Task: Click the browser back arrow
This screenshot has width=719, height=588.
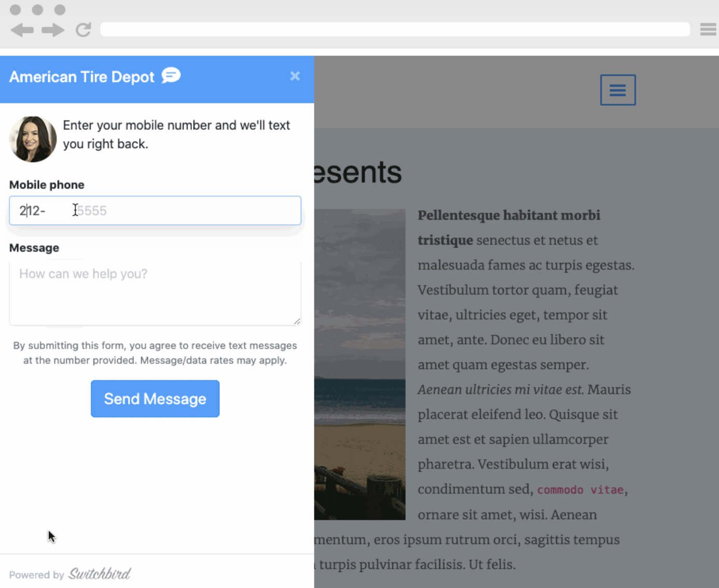Action: 22,30
